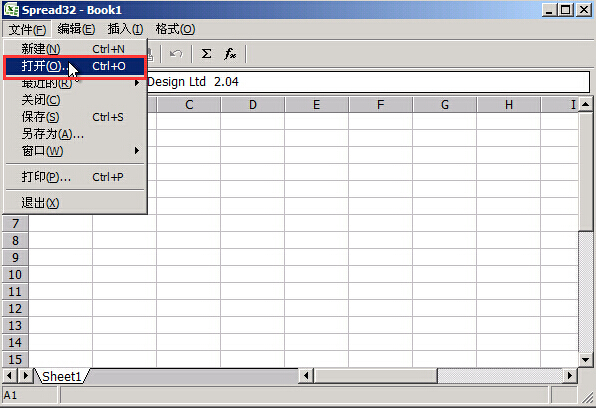This screenshot has width=596, height=408.
Task: Open the 格式(O) menu
Action: coord(175,29)
